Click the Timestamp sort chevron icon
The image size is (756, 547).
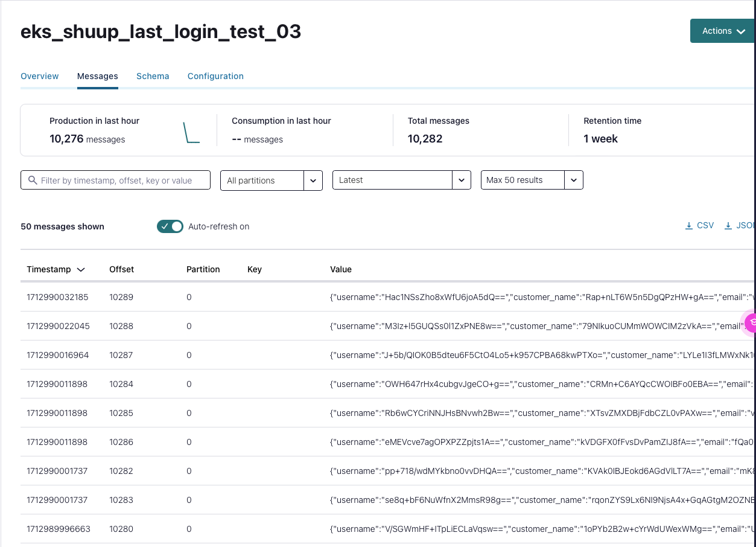[x=81, y=270]
